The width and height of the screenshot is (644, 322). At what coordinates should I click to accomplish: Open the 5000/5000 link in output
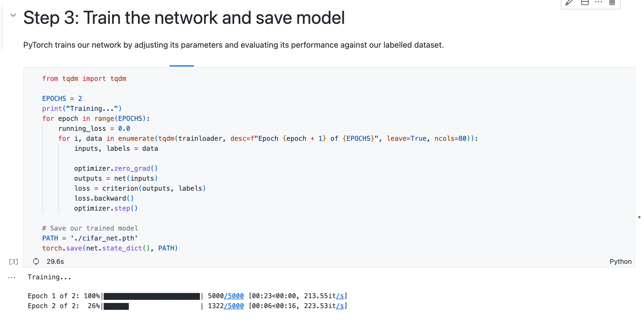click(x=234, y=296)
